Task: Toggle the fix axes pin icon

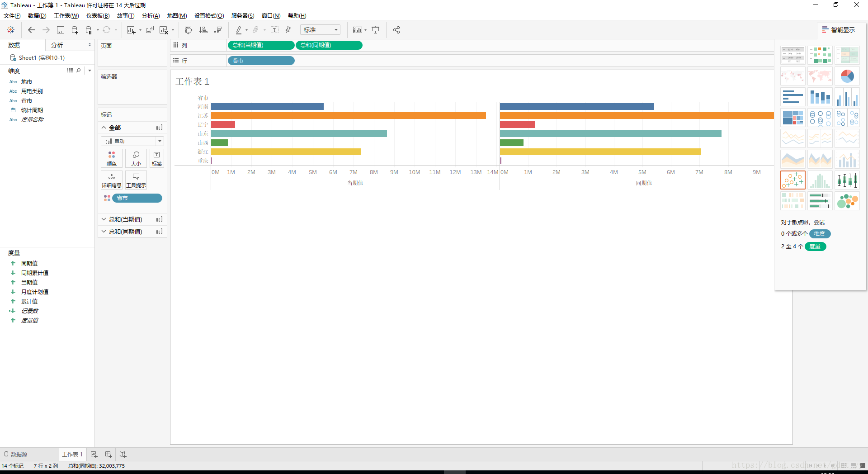Action: 288,30
